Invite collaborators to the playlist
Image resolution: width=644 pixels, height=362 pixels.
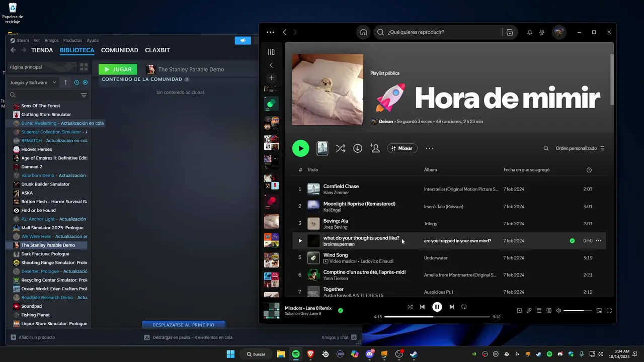375,148
